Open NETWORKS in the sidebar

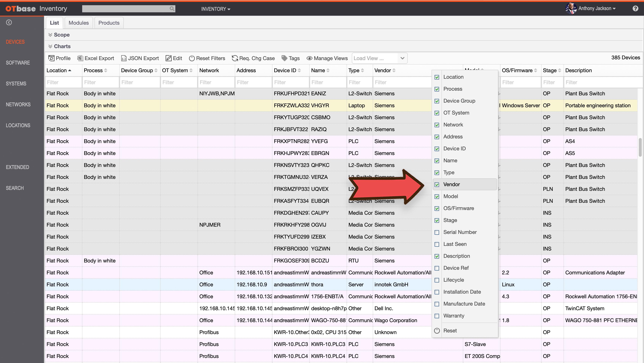point(18,105)
